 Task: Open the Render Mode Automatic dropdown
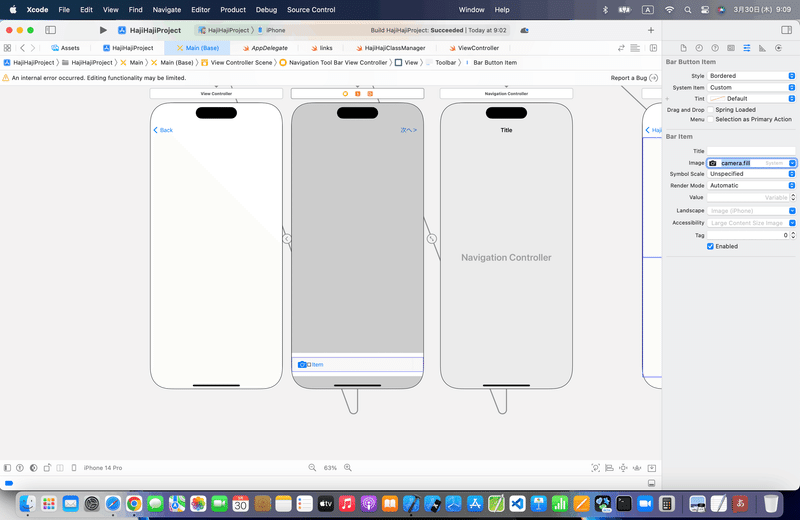click(x=751, y=186)
